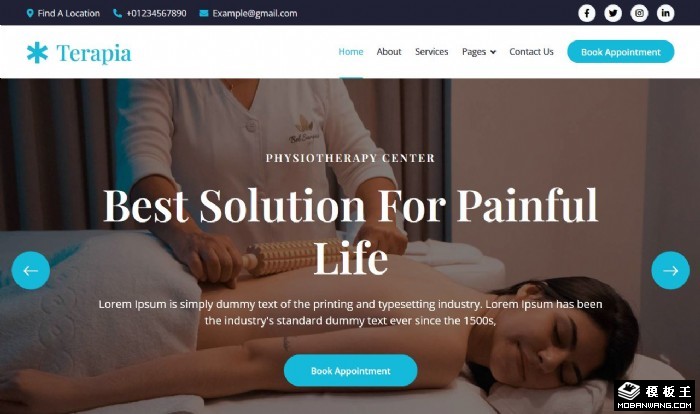
Task: Click Book Appointment button on hero banner
Action: click(350, 371)
